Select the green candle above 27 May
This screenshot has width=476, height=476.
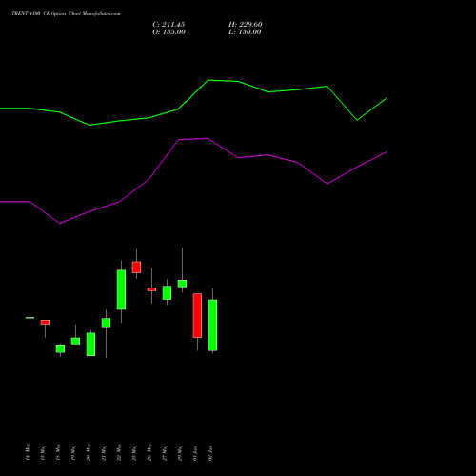[167, 292]
